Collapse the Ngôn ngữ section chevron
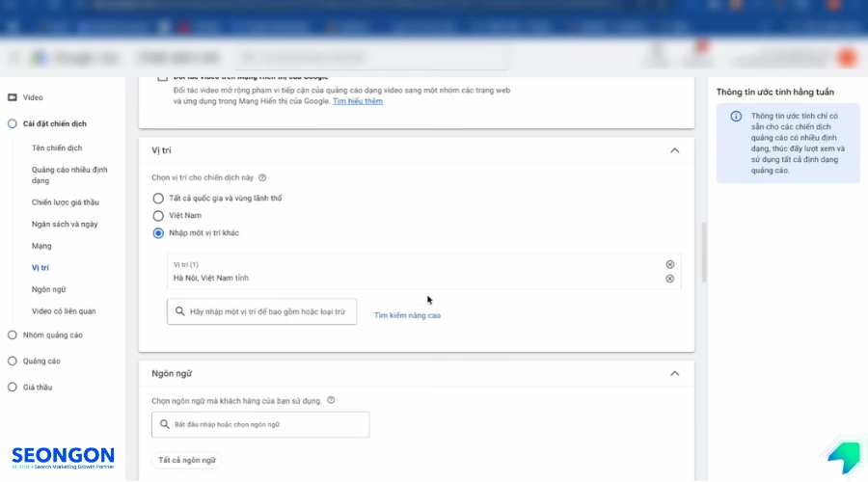The image size is (868, 482). click(x=674, y=373)
